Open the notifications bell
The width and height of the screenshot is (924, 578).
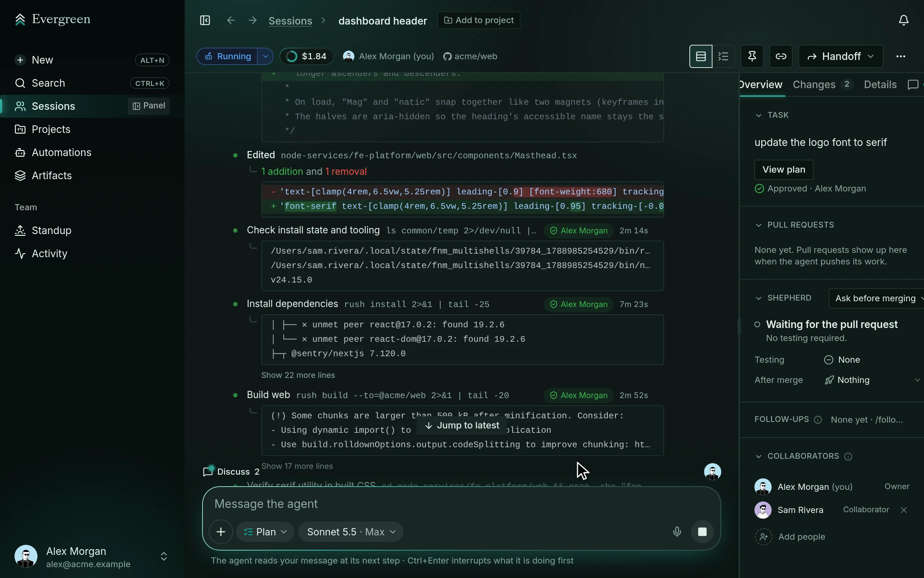tap(903, 20)
